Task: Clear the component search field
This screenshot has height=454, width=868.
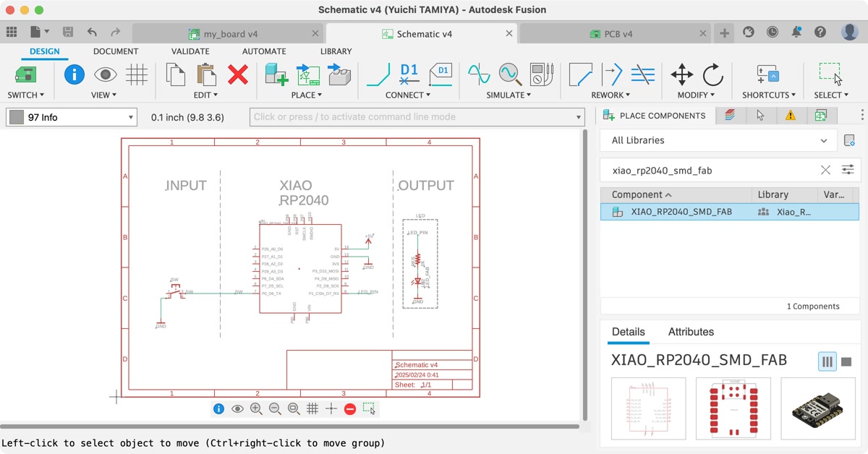Action: (x=825, y=170)
